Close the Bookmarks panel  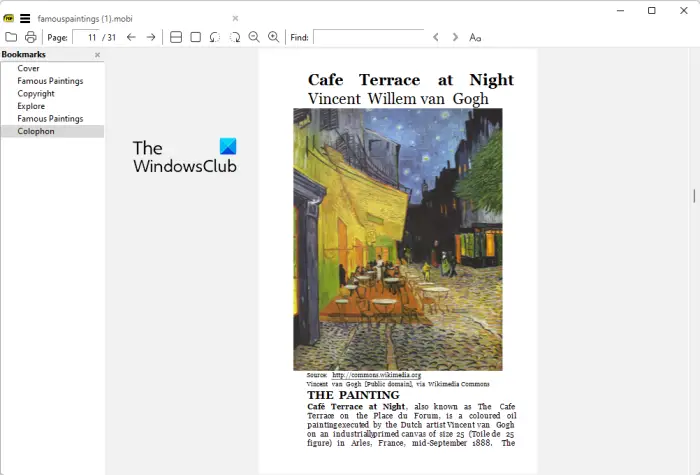click(x=97, y=55)
